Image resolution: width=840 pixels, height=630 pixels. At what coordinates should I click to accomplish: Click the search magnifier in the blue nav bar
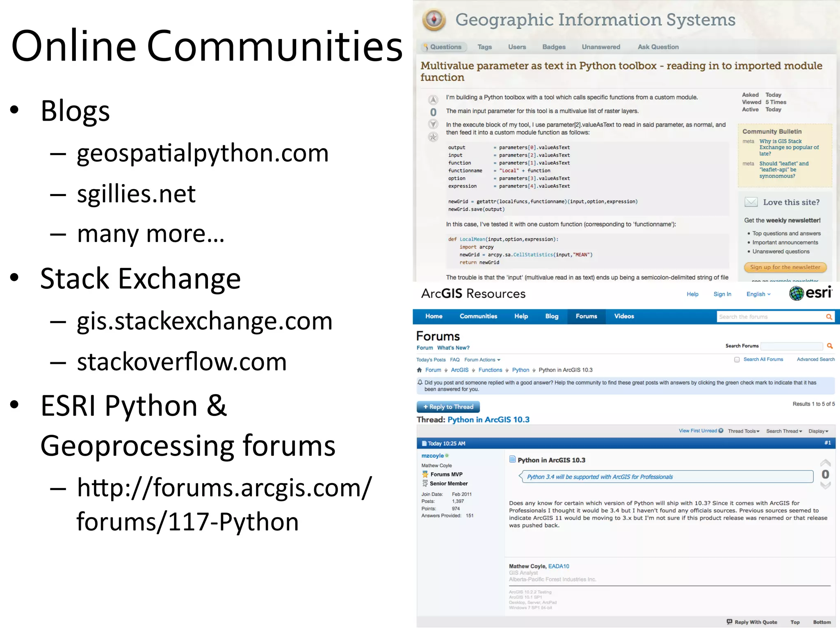(829, 317)
